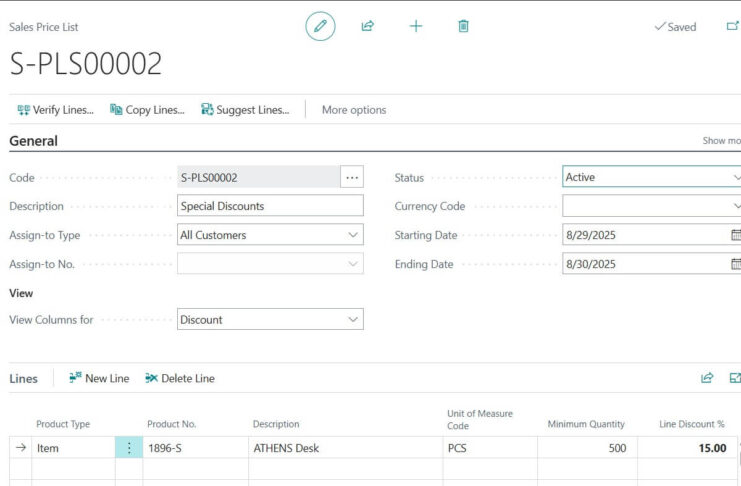Click the row options three-dot icon
741x486 pixels.
point(129,448)
